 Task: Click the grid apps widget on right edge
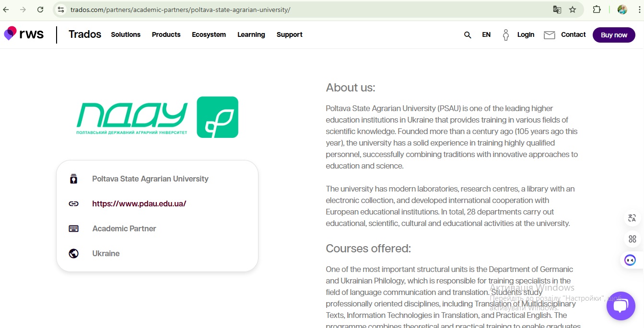click(x=632, y=239)
